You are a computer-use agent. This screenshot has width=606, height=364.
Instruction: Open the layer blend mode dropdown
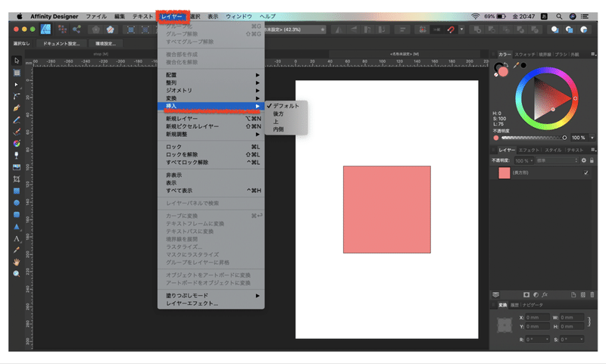click(x=558, y=160)
